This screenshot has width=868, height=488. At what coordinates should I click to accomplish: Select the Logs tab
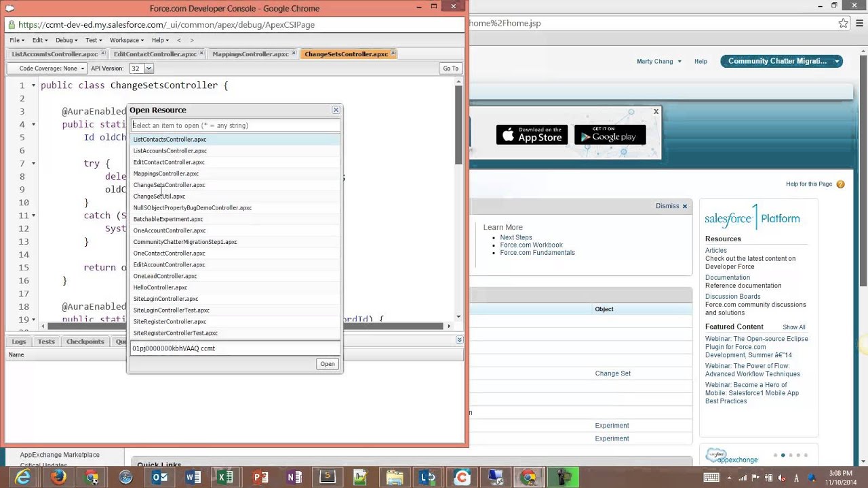pos(18,342)
